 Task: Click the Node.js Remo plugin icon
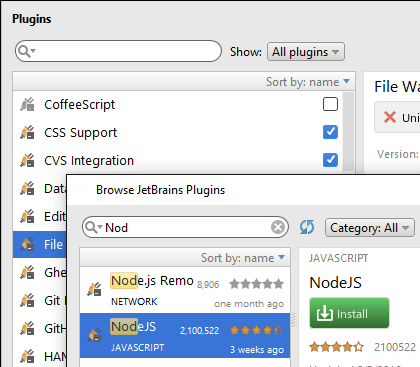(94, 289)
